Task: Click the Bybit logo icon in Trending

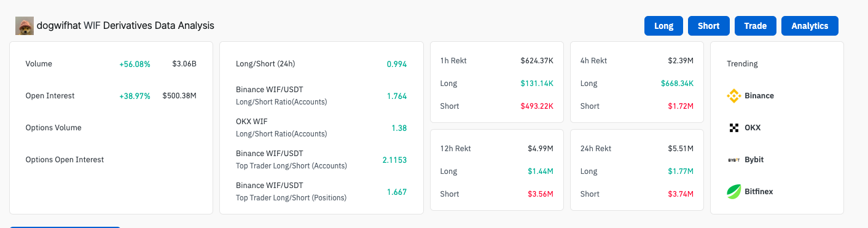Action: coord(734,160)
